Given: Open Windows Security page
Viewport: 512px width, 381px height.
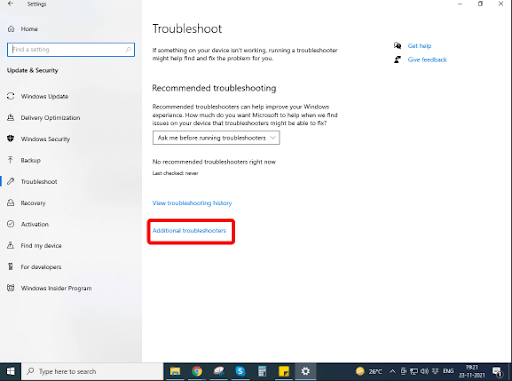Looking at the screenshot, I should [x=45, y=139].
